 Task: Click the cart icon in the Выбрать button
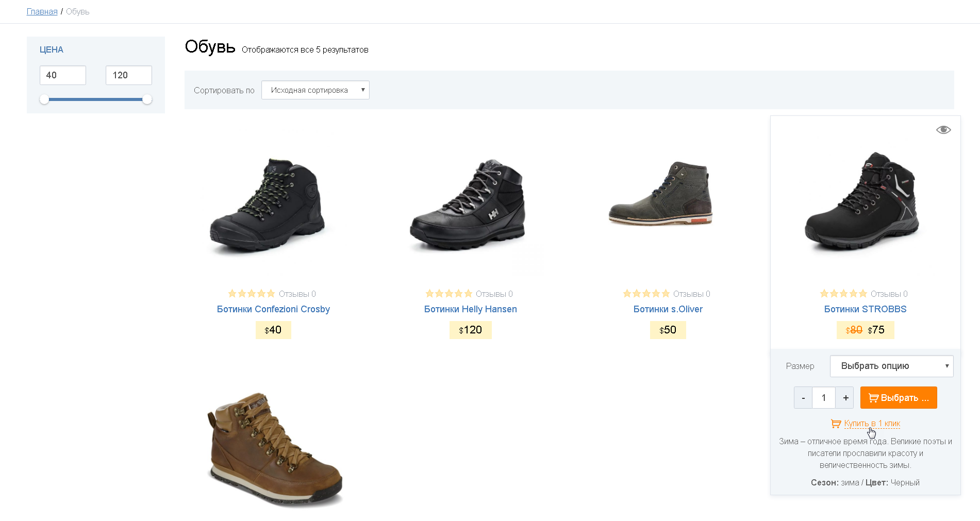[x=873, y=398]
